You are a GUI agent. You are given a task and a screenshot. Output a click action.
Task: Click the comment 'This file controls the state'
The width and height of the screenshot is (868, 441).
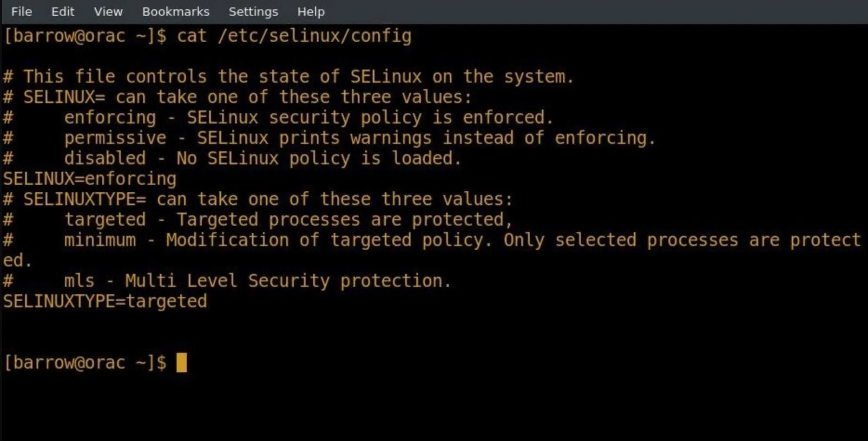tap(298, 77)
